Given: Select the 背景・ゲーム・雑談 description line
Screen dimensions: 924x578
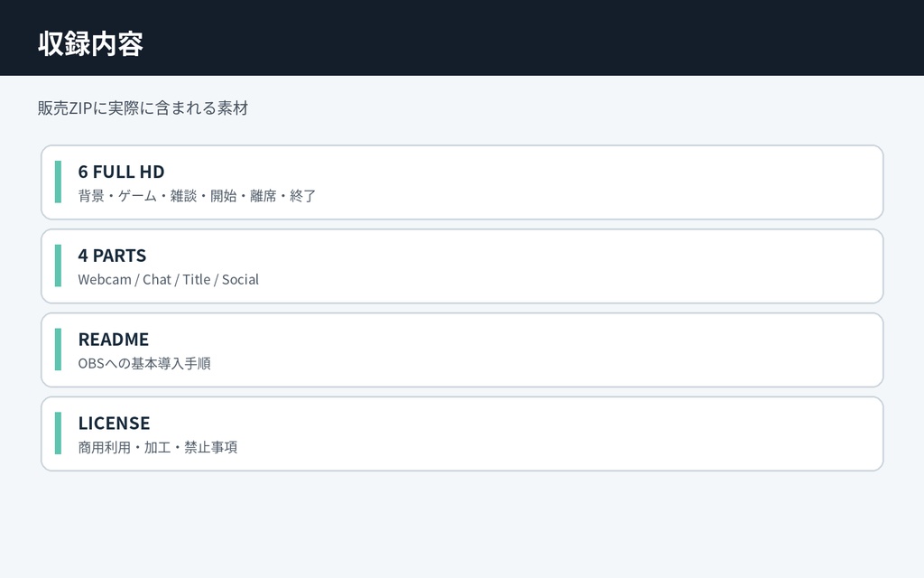Looking at the screenshot, I should point(197,196).
